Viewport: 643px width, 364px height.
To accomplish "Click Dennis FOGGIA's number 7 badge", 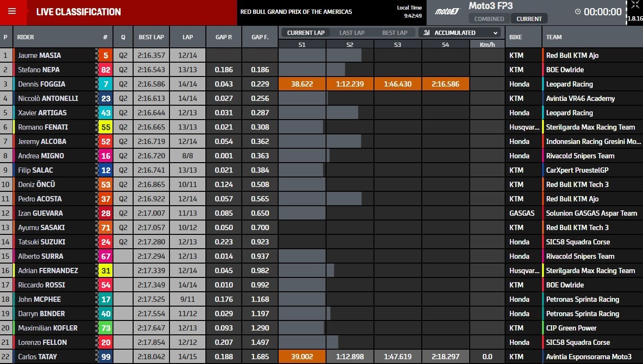I will [105, 84].
